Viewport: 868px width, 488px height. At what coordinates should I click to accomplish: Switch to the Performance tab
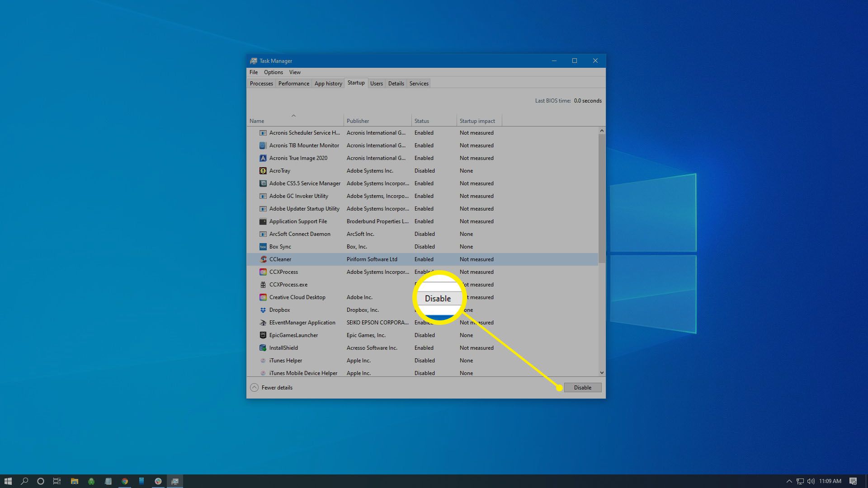pos(292,84)
